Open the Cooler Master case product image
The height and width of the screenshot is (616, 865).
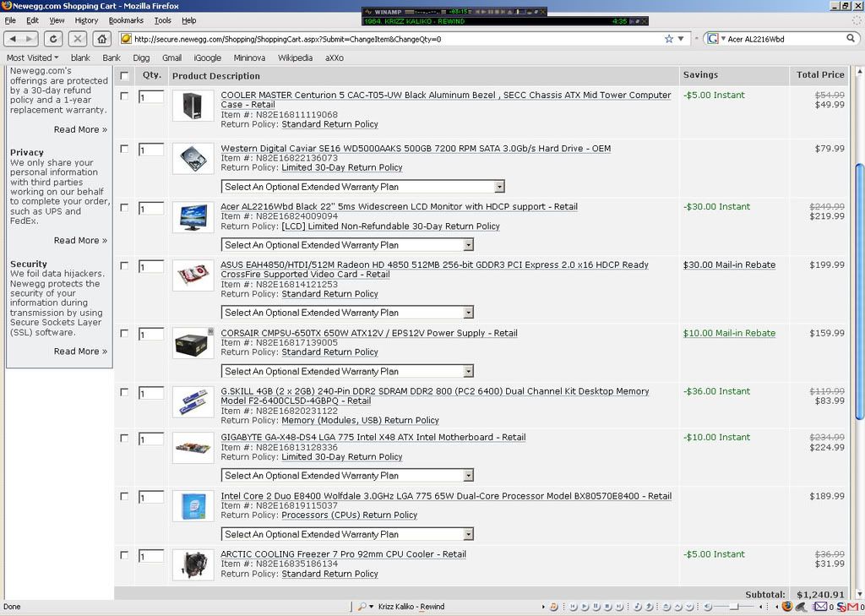[x=193, y=106]
